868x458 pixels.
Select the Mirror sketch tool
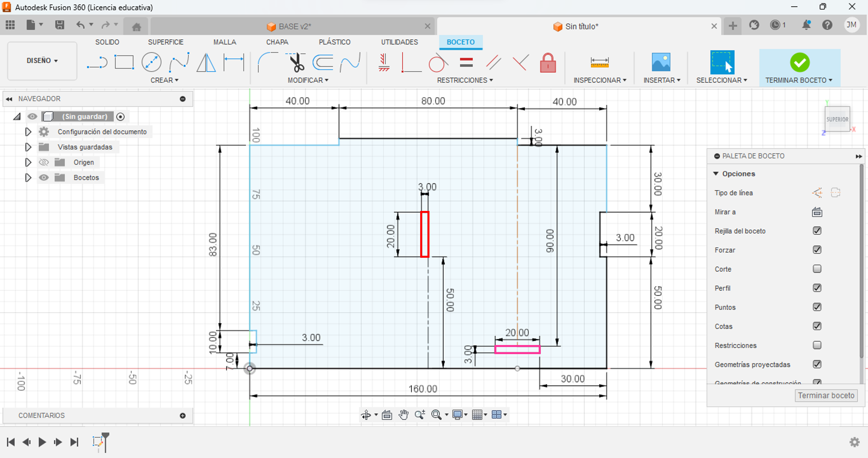(x=206, y=62)
